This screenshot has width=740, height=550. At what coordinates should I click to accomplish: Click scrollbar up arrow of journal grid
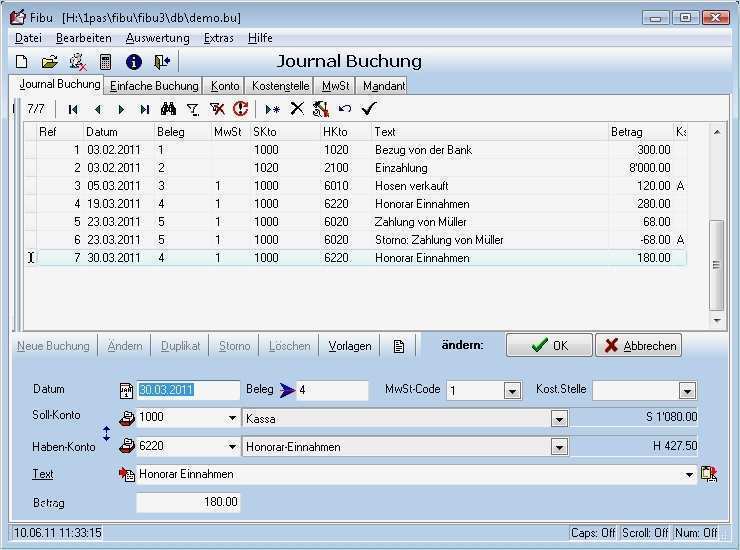(x=716, y=132)
